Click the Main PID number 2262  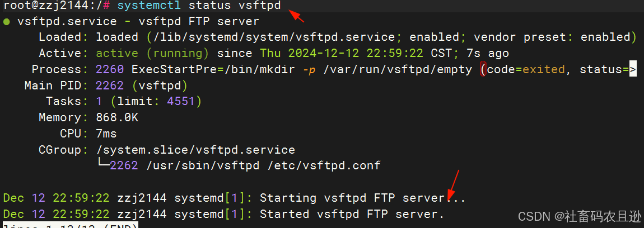point(110,85)
